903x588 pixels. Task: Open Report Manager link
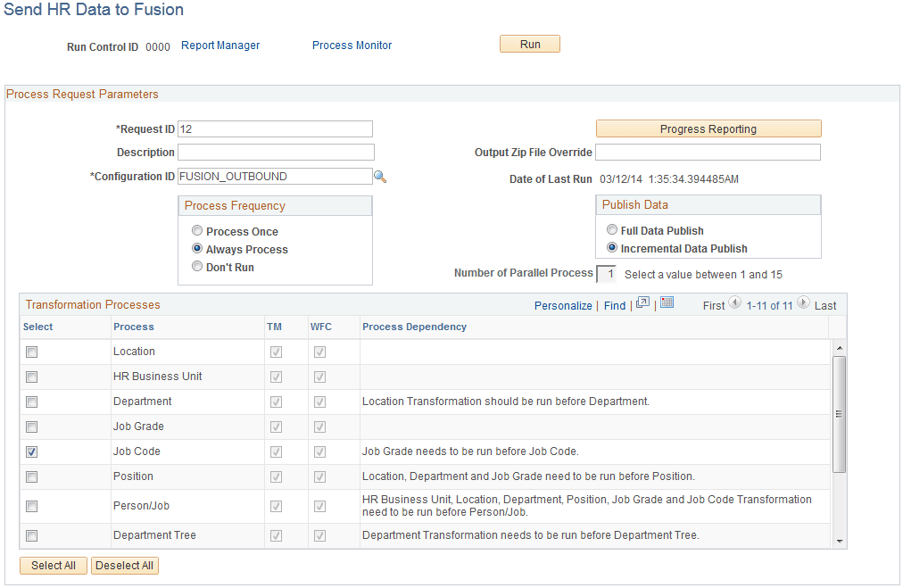click(x=220, y=46)
